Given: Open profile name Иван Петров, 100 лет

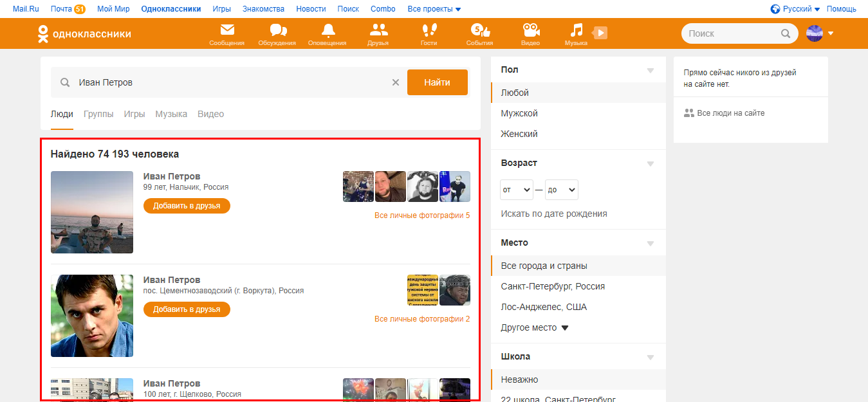Looking at the screenshot, I should [x=172, y=383].
